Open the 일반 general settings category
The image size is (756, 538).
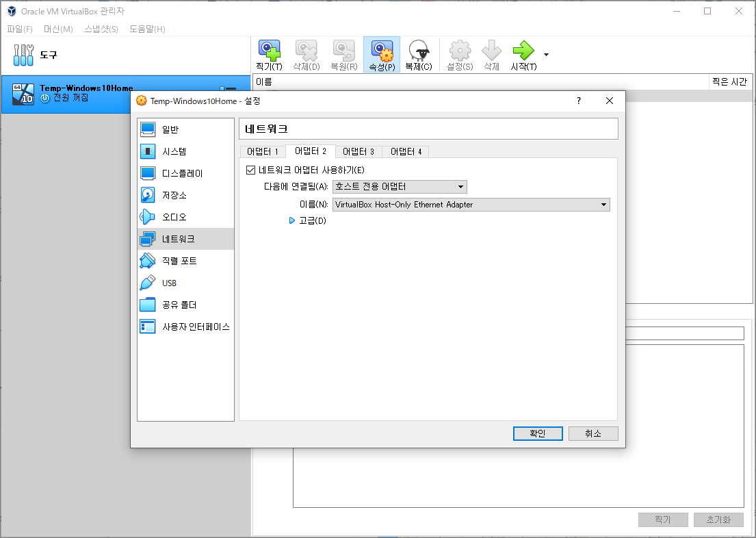click(185, 129)
